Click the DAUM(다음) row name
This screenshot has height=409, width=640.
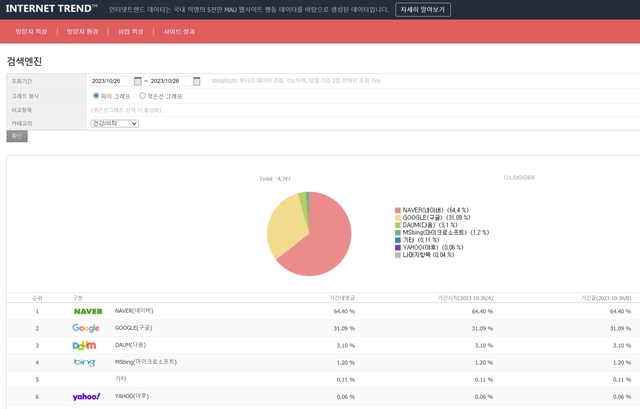coord(130,345)
